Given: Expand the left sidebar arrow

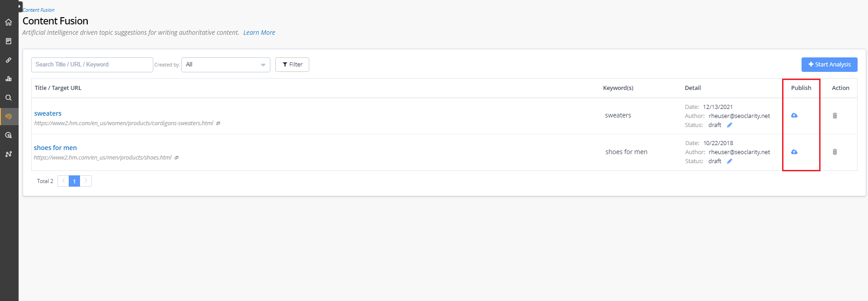Looking at the screenshot, I should tap(20, 6).
